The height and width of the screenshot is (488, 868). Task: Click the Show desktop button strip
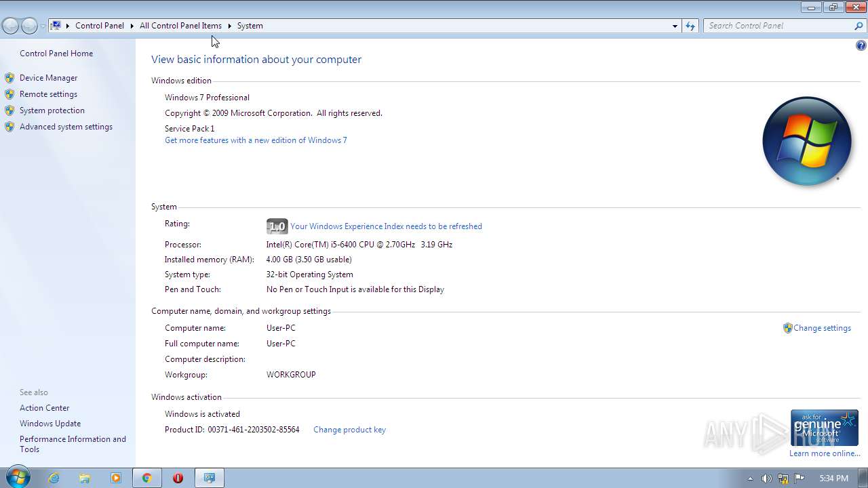pos(863,479)
